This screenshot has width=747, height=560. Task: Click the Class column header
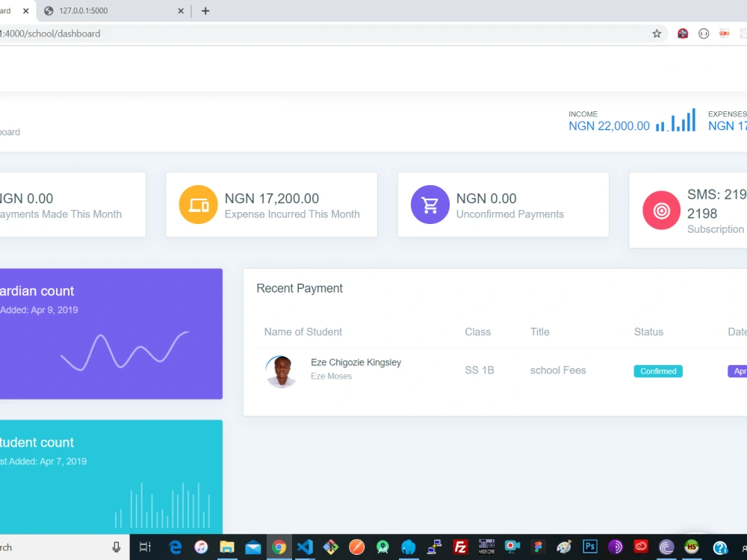coord(478,332)
